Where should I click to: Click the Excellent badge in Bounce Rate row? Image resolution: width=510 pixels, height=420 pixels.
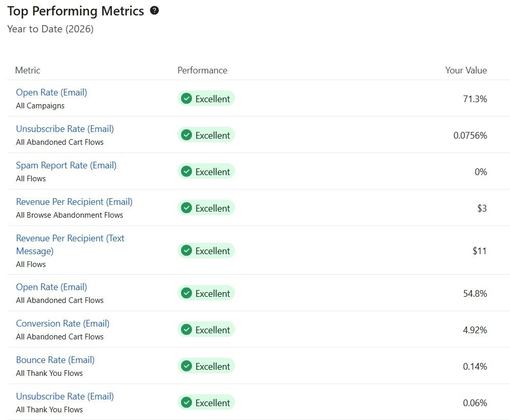click(x=206, y=366)
